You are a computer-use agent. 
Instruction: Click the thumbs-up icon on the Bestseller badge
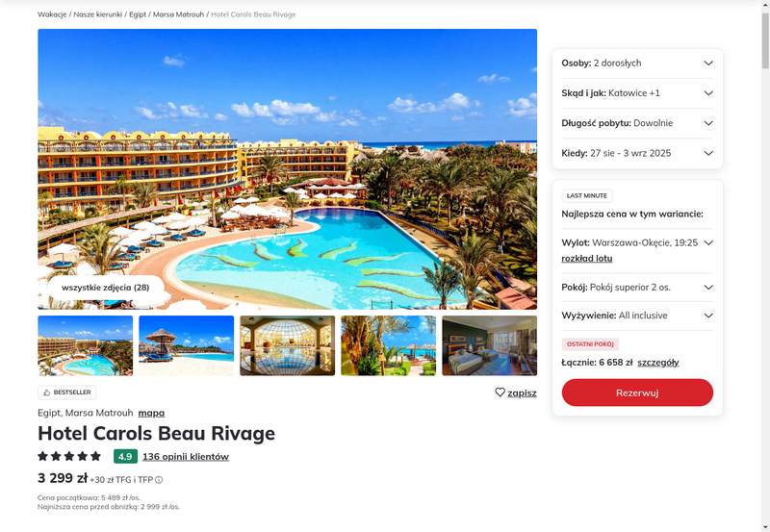coord(47,393)
